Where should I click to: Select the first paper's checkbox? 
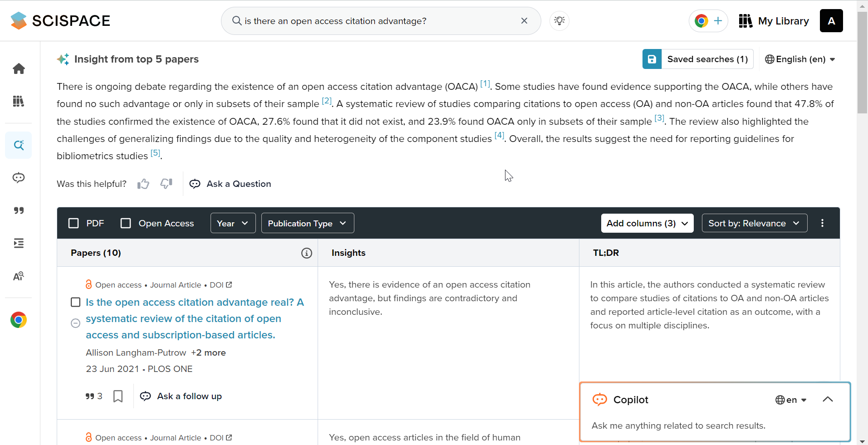tap(76, 302)
